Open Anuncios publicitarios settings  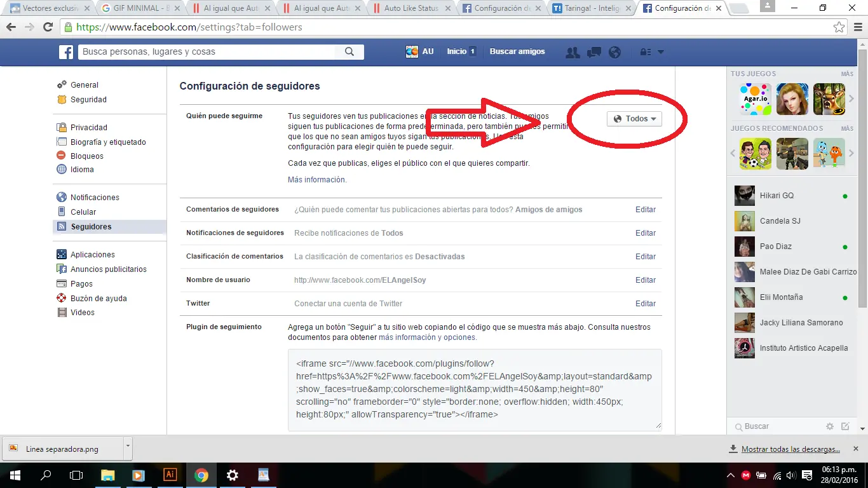coord(109,269)
